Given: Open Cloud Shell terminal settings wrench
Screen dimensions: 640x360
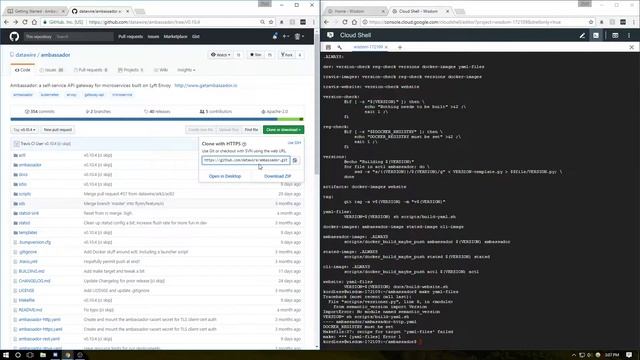Looking at the screenshot, I should (x=340, y=47).
